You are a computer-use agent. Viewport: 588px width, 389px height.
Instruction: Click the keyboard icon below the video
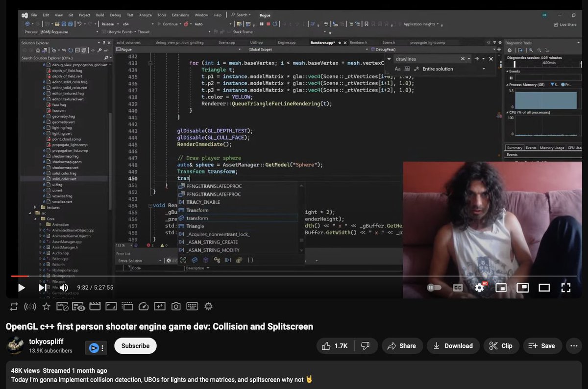192,307
